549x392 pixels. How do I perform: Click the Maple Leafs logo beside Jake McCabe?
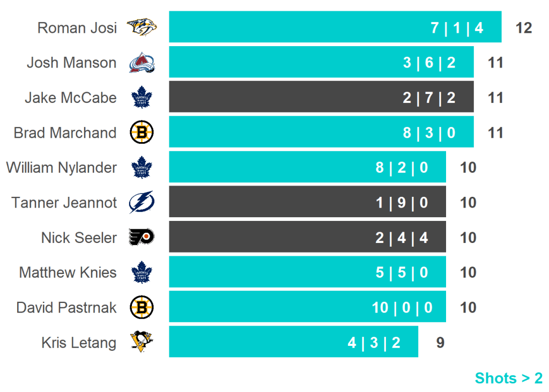pos(142,98)
